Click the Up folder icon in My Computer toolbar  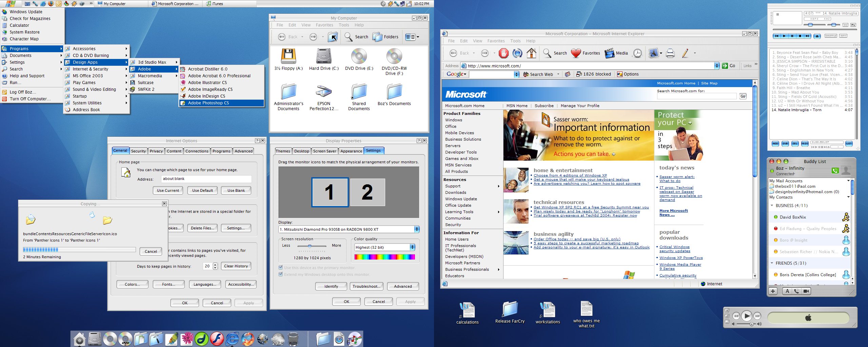pos(333,37)
